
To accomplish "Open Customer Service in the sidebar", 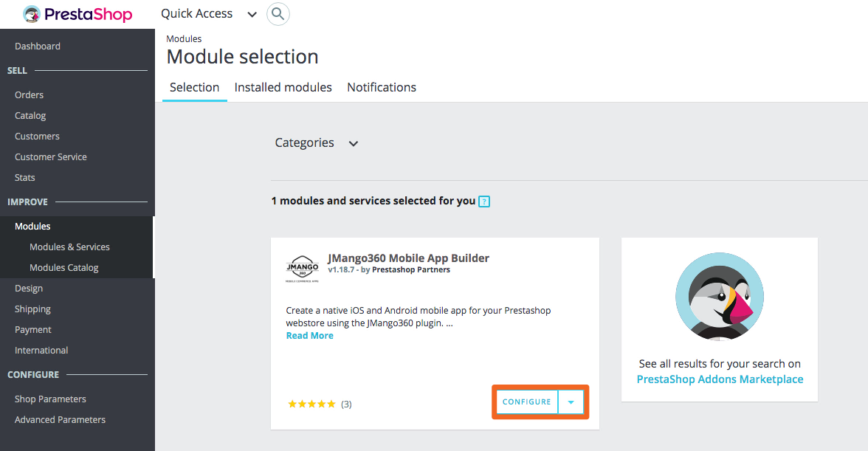I will (x=50, y=156).
